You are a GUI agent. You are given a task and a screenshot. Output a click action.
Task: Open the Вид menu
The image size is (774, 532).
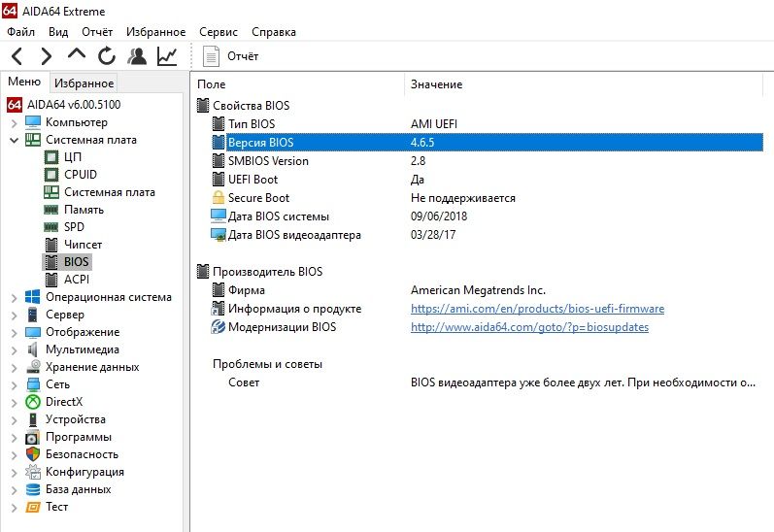click(x=58, y=32)
